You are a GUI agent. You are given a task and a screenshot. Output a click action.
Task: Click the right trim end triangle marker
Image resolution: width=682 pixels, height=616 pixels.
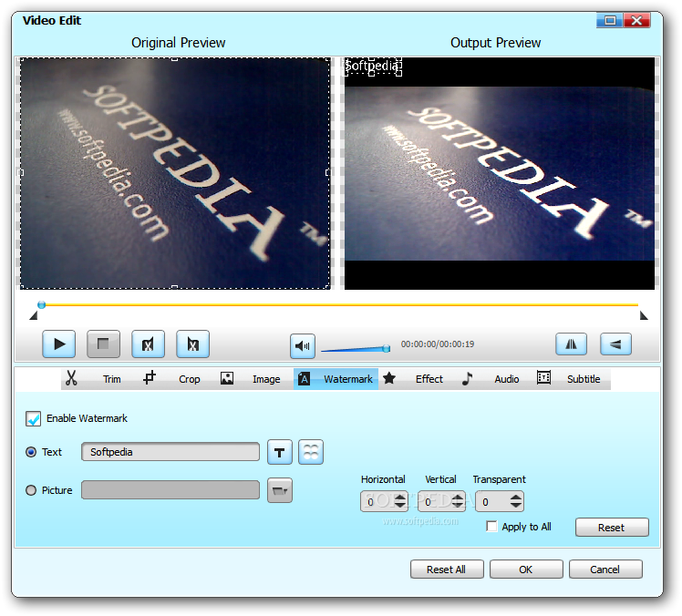644,315
